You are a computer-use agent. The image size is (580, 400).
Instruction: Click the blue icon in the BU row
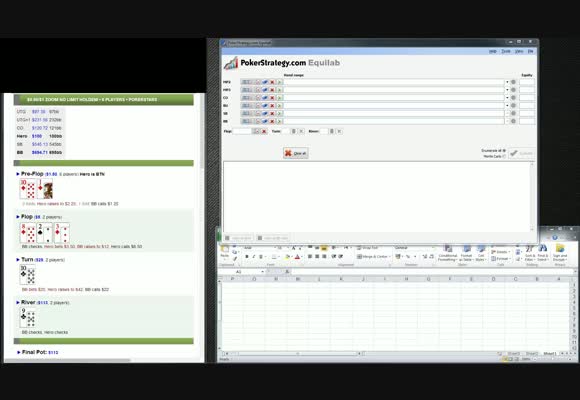click(x=265, y=105)
